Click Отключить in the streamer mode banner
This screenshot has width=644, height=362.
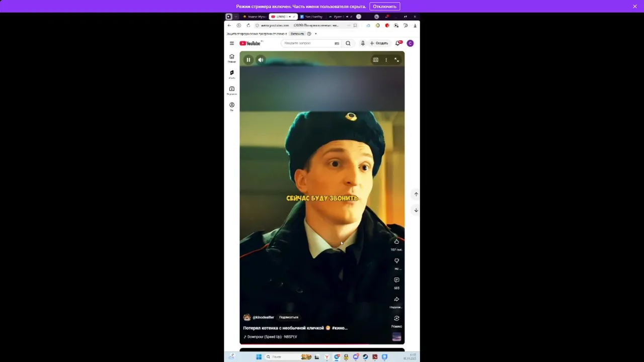[x=385, y=7]
